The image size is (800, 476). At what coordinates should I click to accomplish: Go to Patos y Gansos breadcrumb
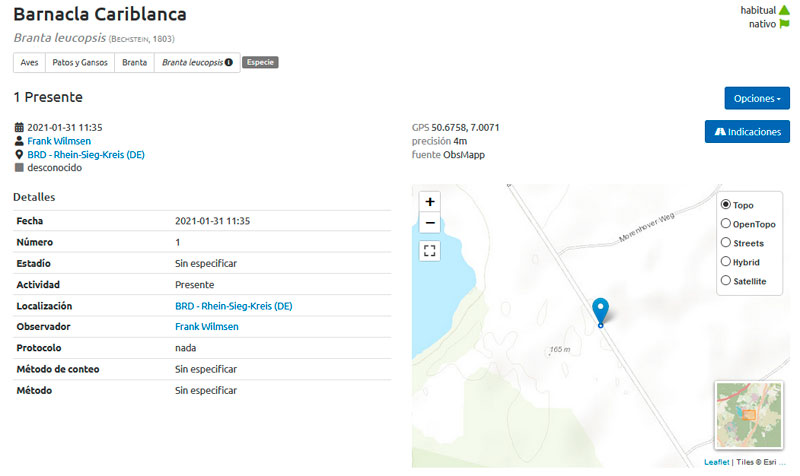[80, 63]
